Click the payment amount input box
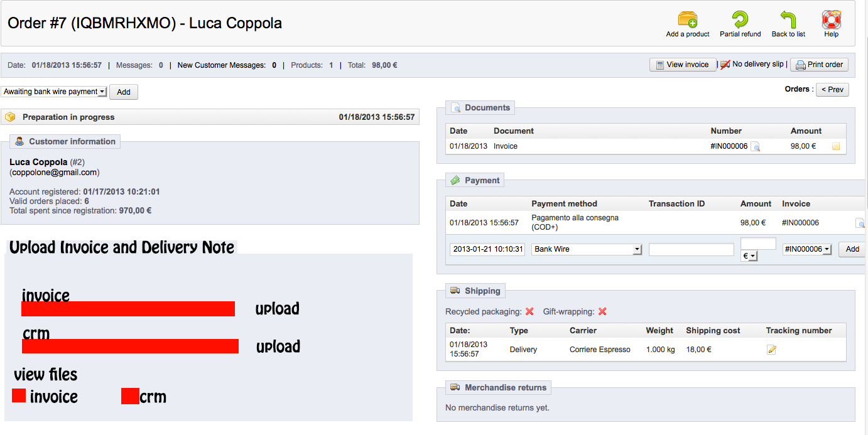 [x=758, y=244]
